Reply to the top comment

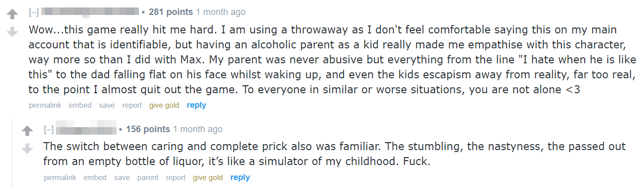[196, 105]
